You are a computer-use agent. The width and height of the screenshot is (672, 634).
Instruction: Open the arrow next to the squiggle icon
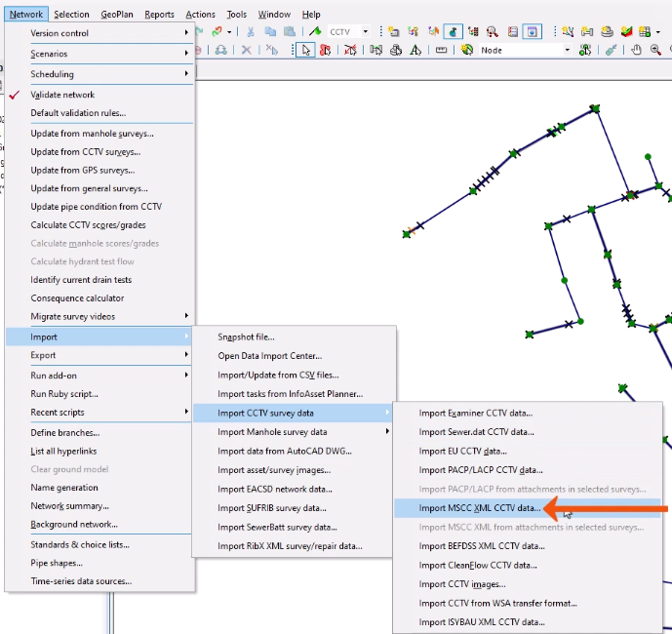tap(229, 32)
